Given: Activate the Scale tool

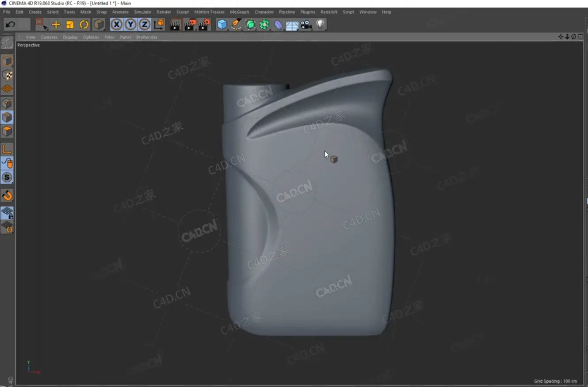Looking at the screenshot, I should (x=70, y=24).
